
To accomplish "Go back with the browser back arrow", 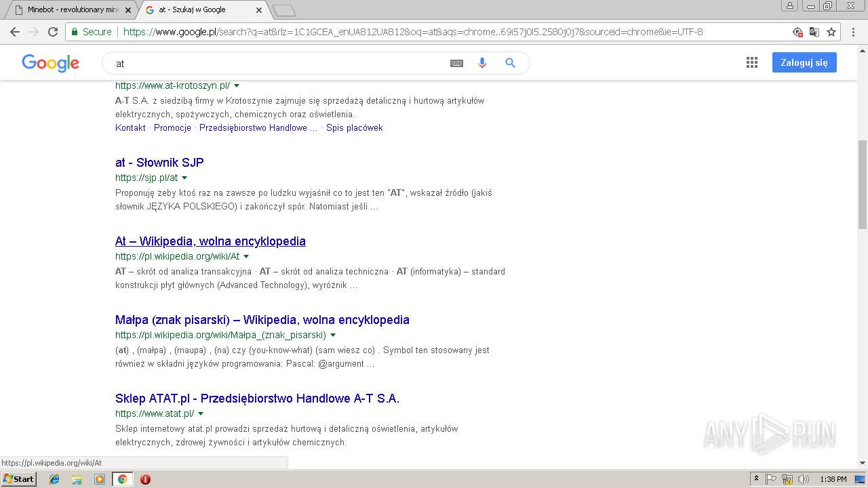I will point(15,32).
